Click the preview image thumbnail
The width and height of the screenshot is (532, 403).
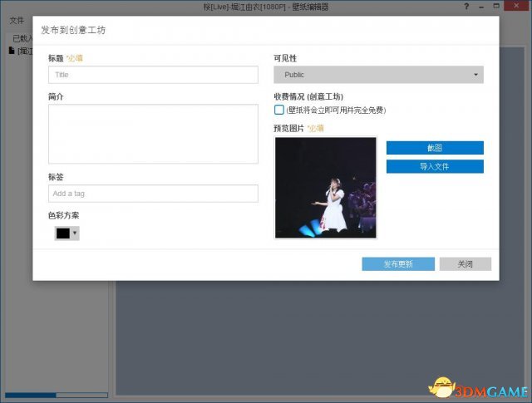click(x=325, y=188)
